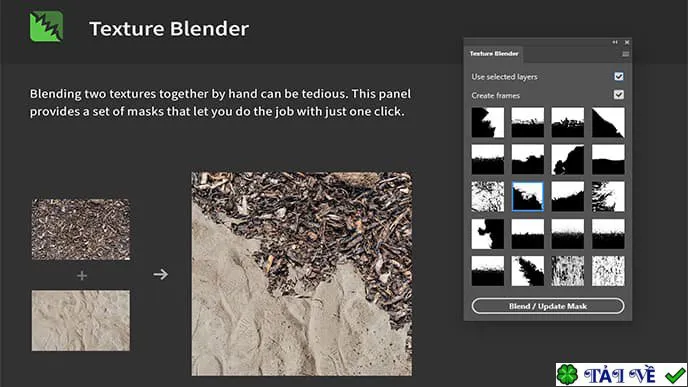Apply the soft-gradient third mask, fourth row
The height and width of the screenshot is (387, 688).
point(567,234)
